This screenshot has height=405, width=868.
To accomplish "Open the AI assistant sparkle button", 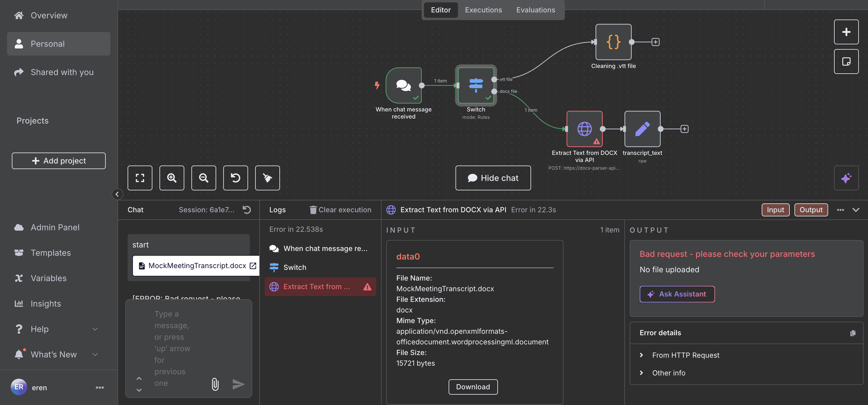I will pos(846,178).
